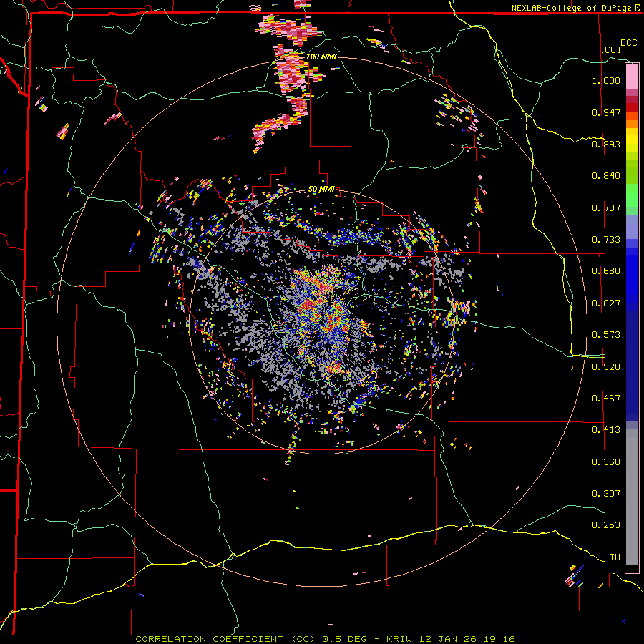This screenshot has width=644, height=644.
Task: Click the 0.947 scale value
Action: (606, 112)
